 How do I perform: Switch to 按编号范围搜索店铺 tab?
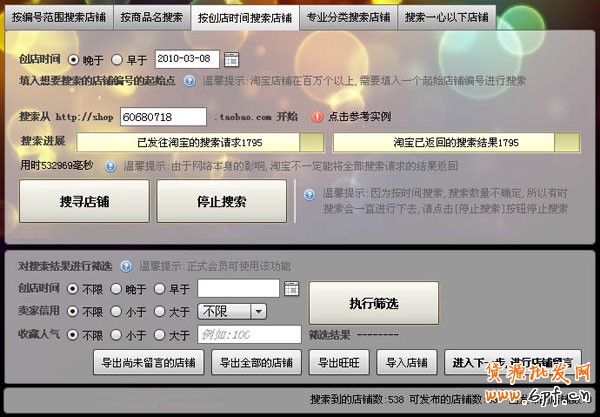(x=54, y=18)
